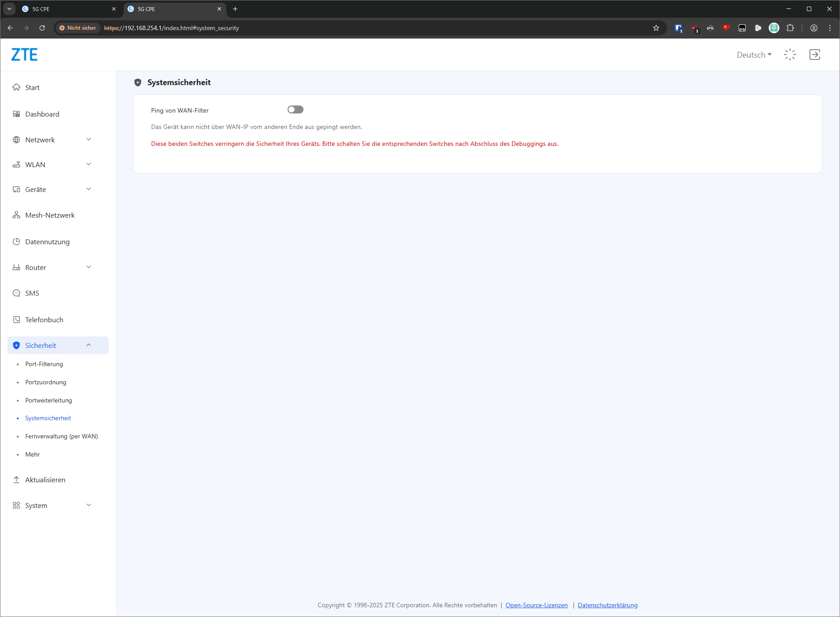Switch to the first 5G CPE tab
The height and width of the screenshot is (617, 840).
pos(66,9)
